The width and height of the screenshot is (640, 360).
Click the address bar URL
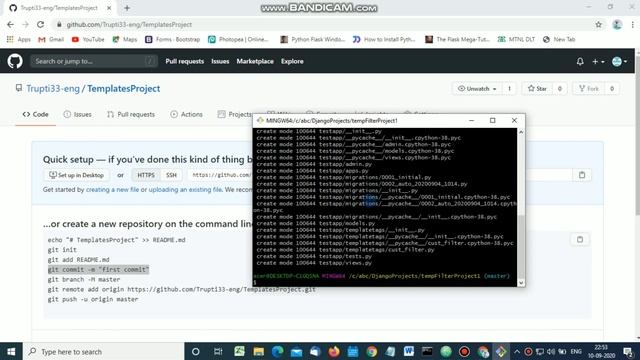tap(129, 24)
